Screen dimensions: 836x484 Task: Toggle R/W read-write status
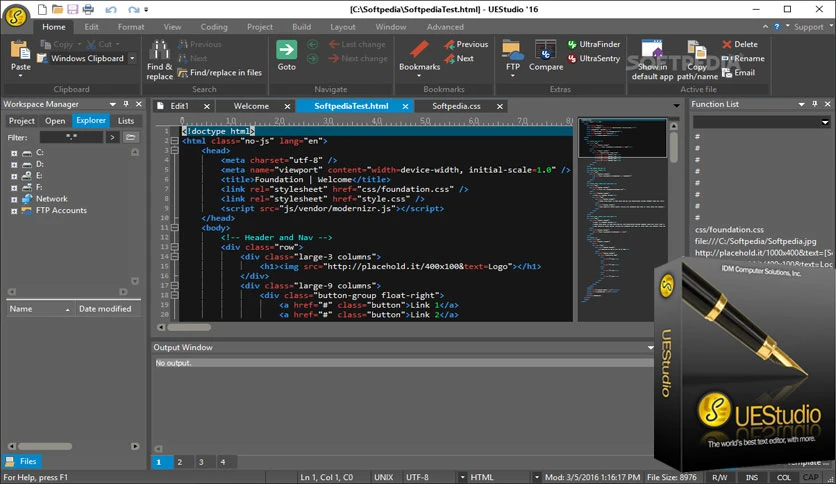click(720, 477)
